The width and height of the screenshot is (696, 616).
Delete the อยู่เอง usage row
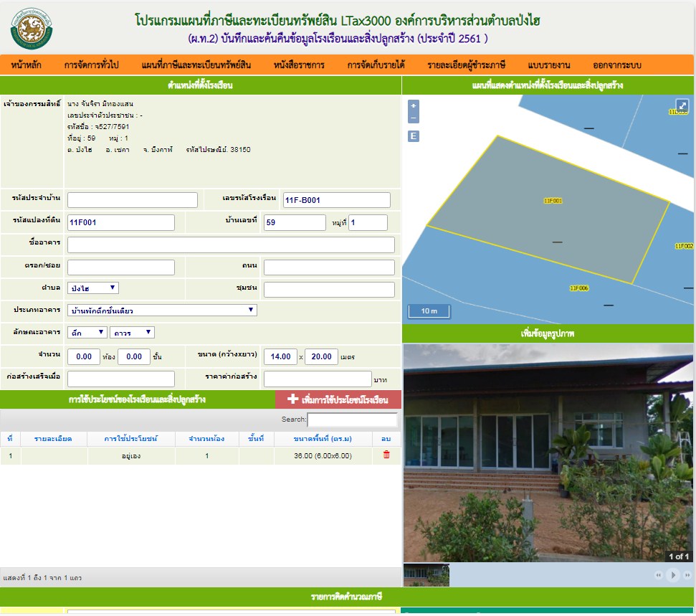click(x=386, y=455)
